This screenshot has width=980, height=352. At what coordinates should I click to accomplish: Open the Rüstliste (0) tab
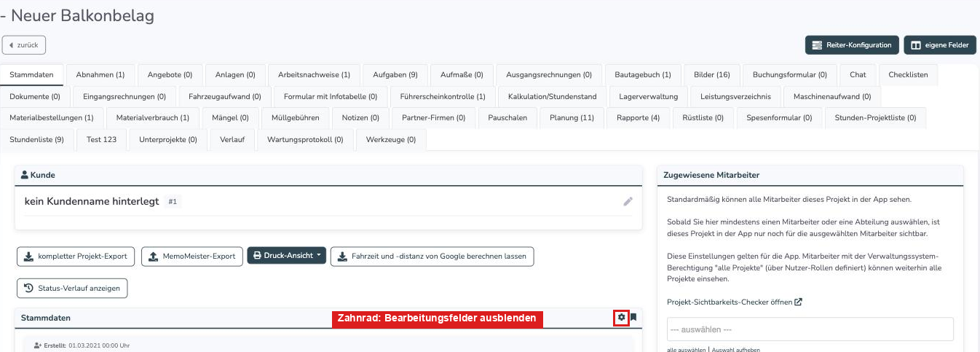click(x=703, y=117)
